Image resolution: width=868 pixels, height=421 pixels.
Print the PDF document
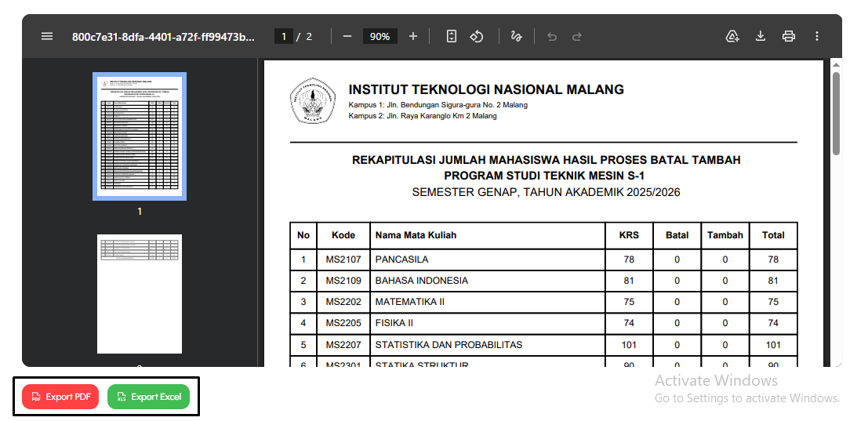789,37
